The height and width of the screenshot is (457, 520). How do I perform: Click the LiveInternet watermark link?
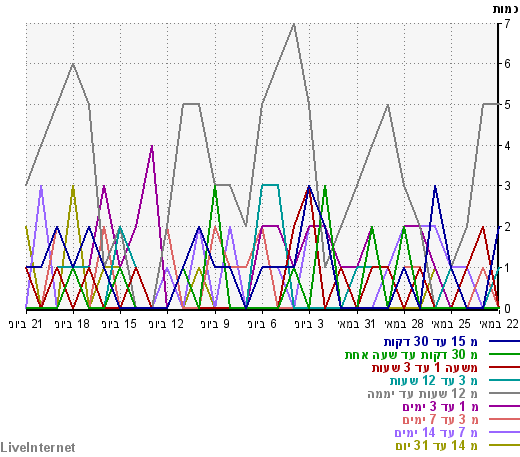[38, 448]
